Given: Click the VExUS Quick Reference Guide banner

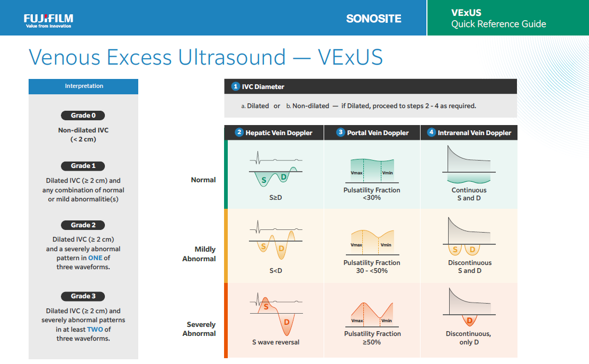Looking at the screenshot, I should tap(498, 18).
